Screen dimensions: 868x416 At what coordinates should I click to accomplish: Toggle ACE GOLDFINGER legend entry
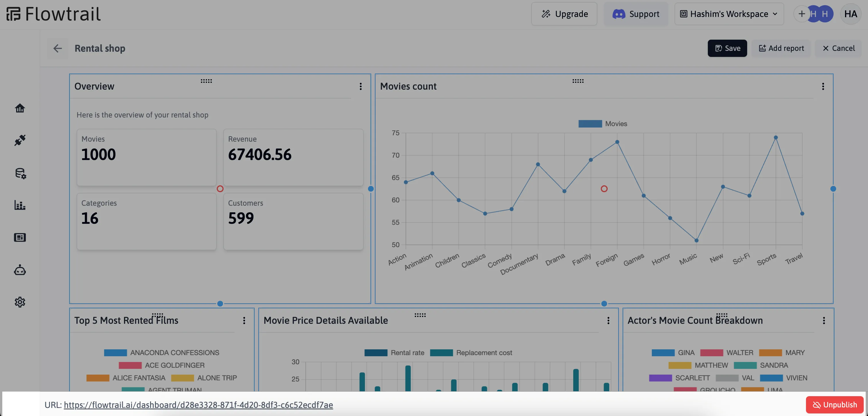pos(161,365)
